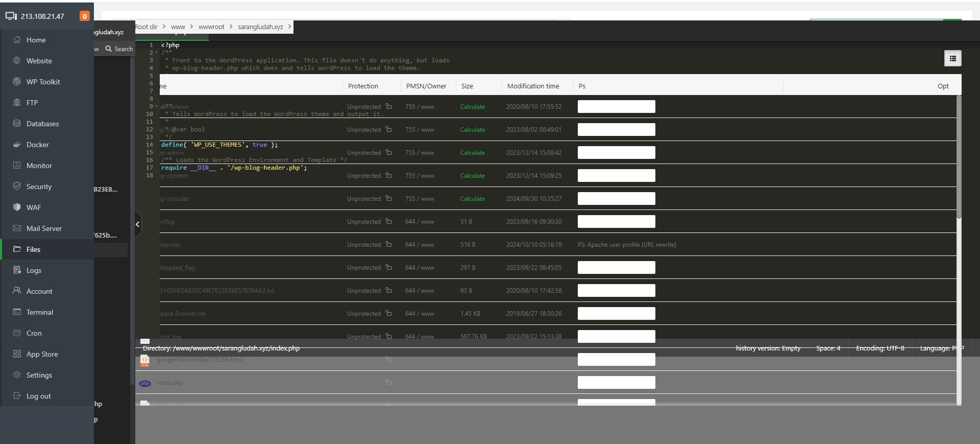The height and width of the screenshot is (444, 980).
Task: Collapse the panel with the left arrow handle
Action: pyautogui.click(x=138, y=224)
